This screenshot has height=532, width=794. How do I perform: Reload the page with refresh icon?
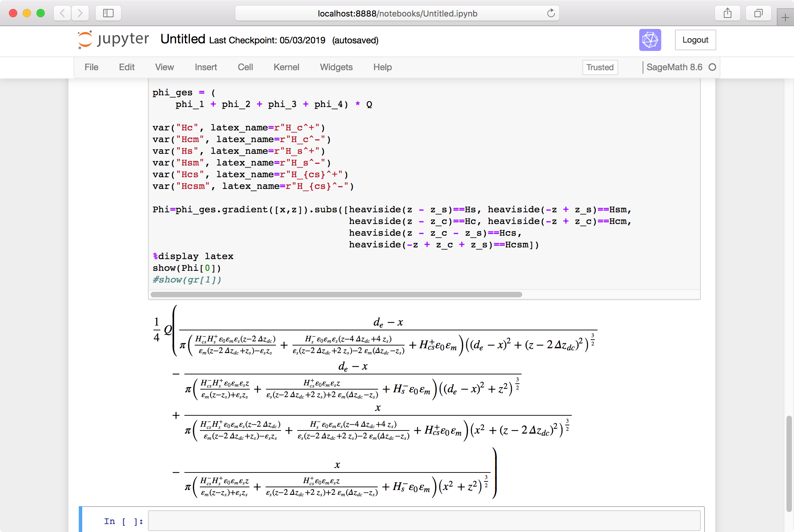click(x=551, y=13)
